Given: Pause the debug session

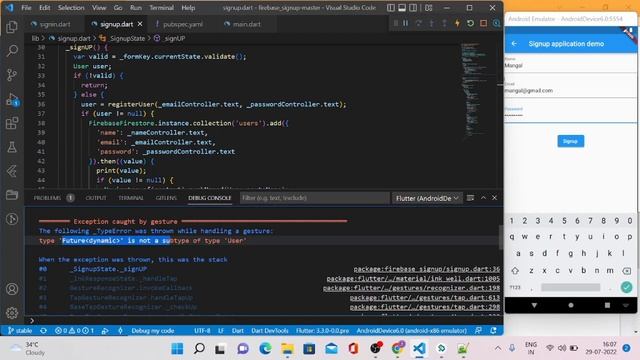Looking at the screenshot, I should pos(406,24).
